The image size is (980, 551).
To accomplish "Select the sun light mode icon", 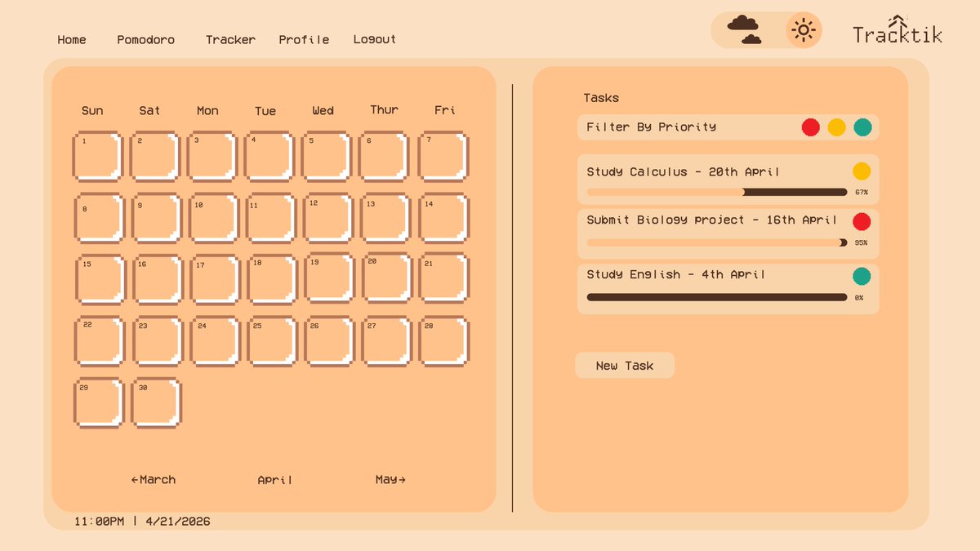I will (x=804, y=30).
